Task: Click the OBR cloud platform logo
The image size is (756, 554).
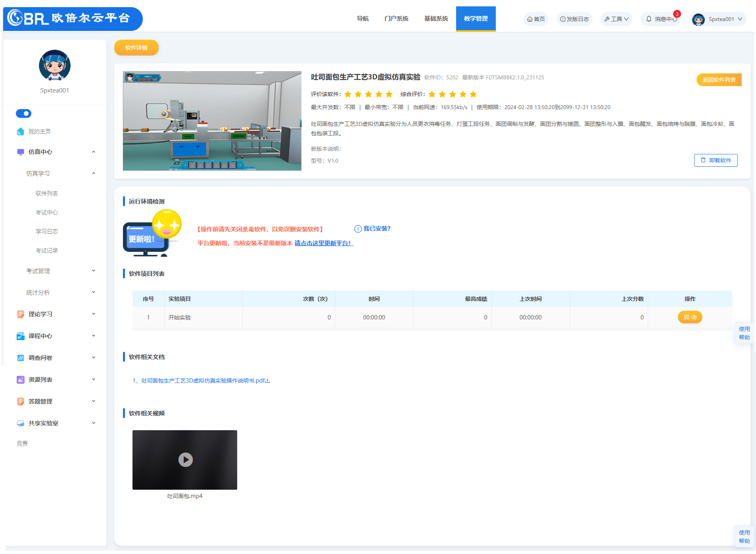Action: click(73, 19)
